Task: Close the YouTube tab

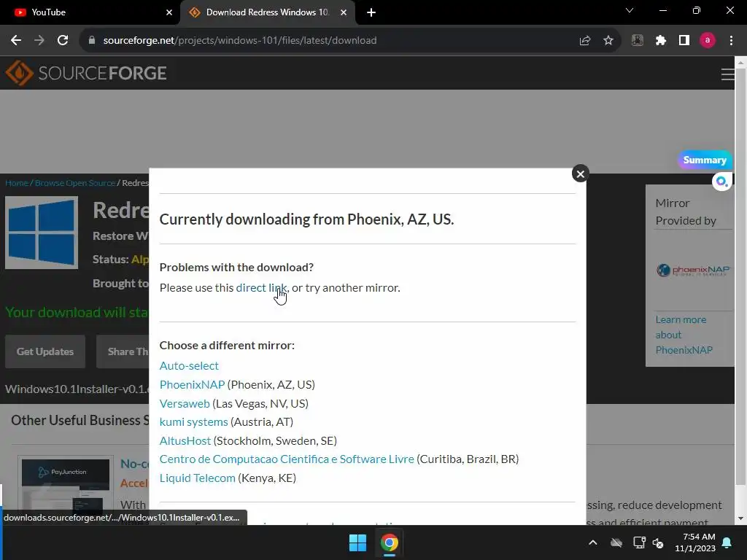Action: tap(169, 12)
